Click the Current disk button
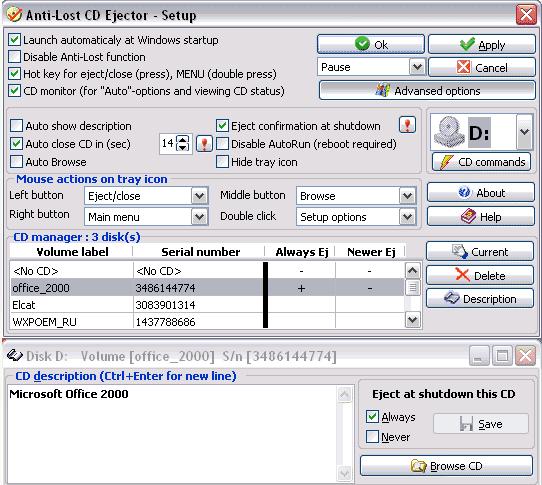 pos(480,251)
